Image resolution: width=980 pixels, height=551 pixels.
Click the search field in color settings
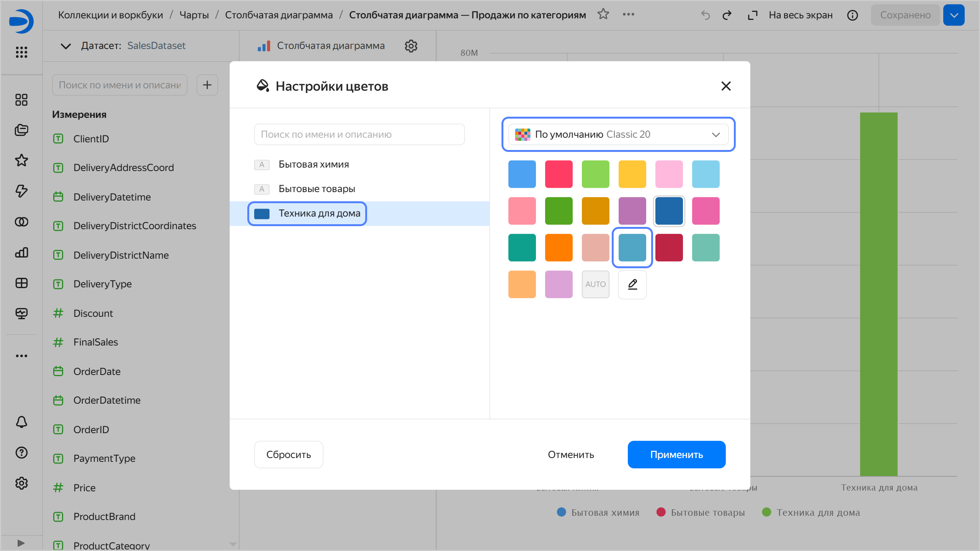point(359,134)
